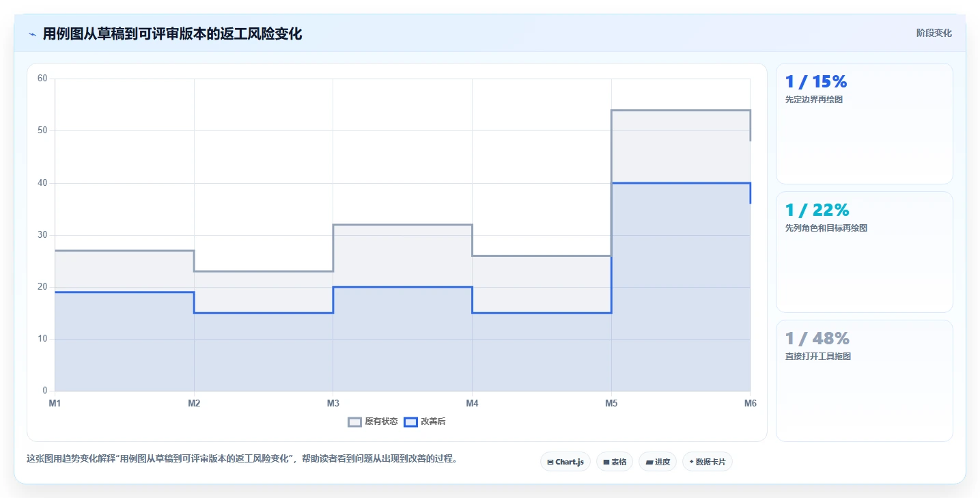Viewport: 980px width, 498px height.
Task: Click the blue 改善后 legend swatch
Action: tap(410, 421)
